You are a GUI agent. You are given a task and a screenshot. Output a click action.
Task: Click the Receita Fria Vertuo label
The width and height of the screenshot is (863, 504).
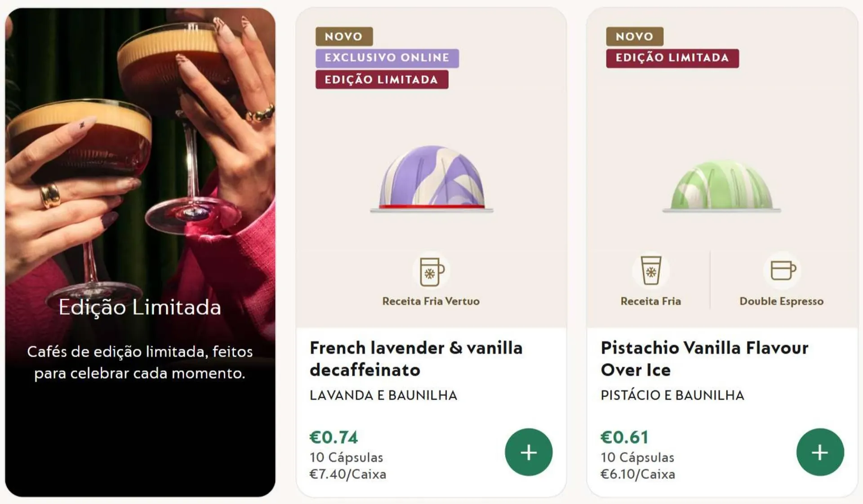pyautogui.click(x=431, y=301)
